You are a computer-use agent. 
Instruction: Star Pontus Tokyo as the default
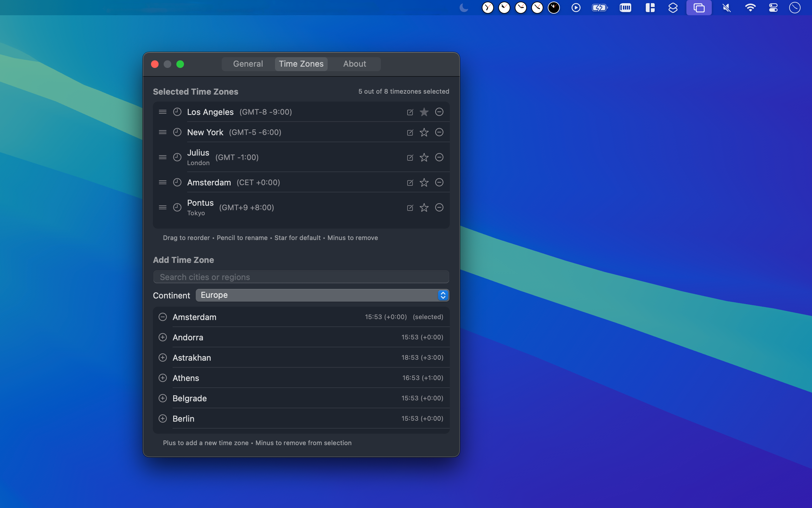coord(424,207)
